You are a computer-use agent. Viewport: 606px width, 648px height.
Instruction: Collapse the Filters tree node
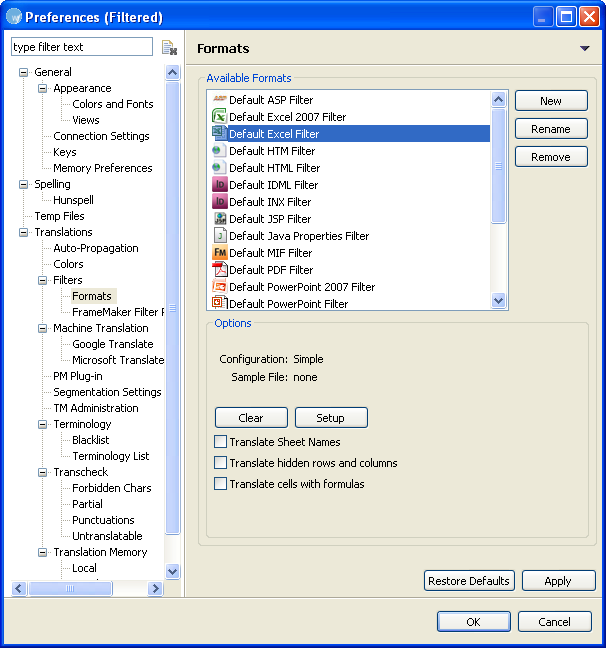[43, 280]
